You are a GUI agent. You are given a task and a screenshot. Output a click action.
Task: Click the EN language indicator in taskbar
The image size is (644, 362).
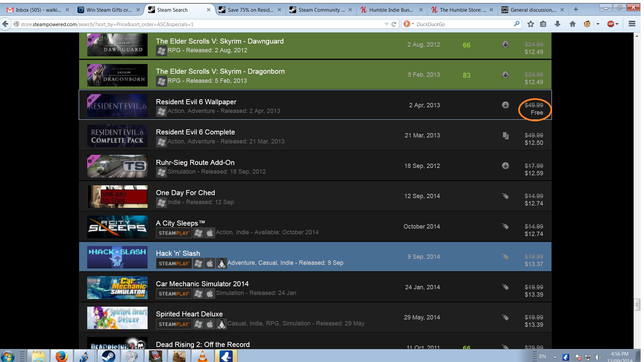pos(542,356)
